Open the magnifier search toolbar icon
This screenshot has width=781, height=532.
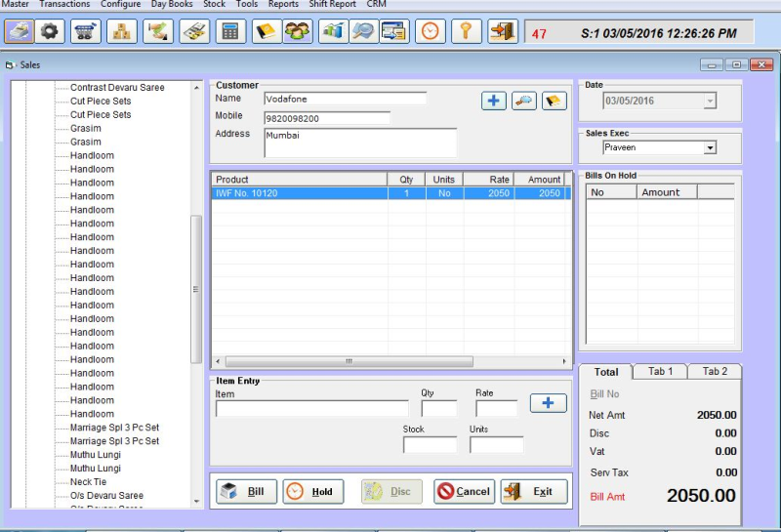364,32
